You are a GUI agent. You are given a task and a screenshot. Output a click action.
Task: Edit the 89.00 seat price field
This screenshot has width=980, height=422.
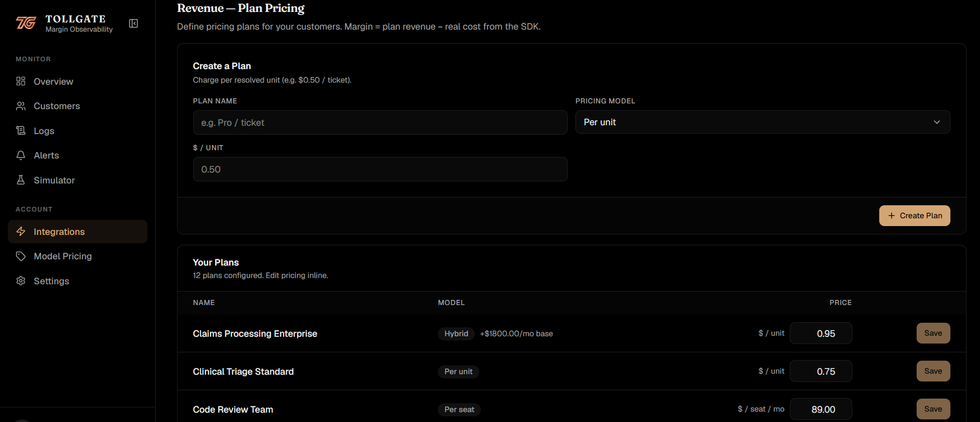821,409
